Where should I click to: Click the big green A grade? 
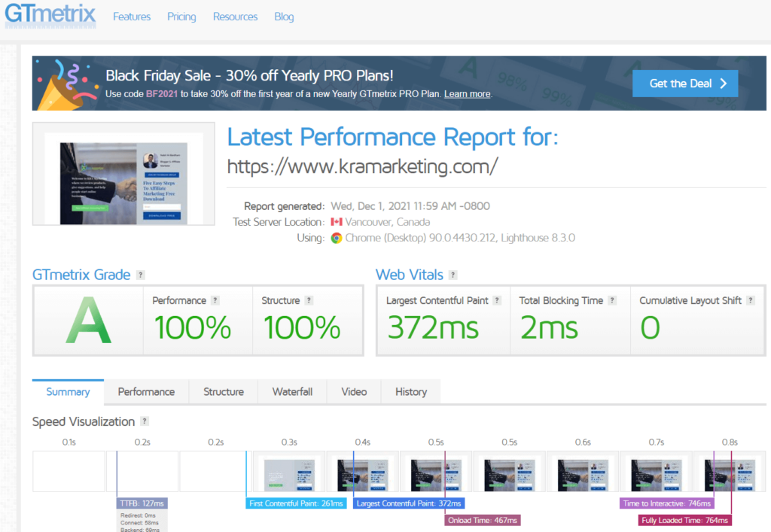(x=89, y=321)
